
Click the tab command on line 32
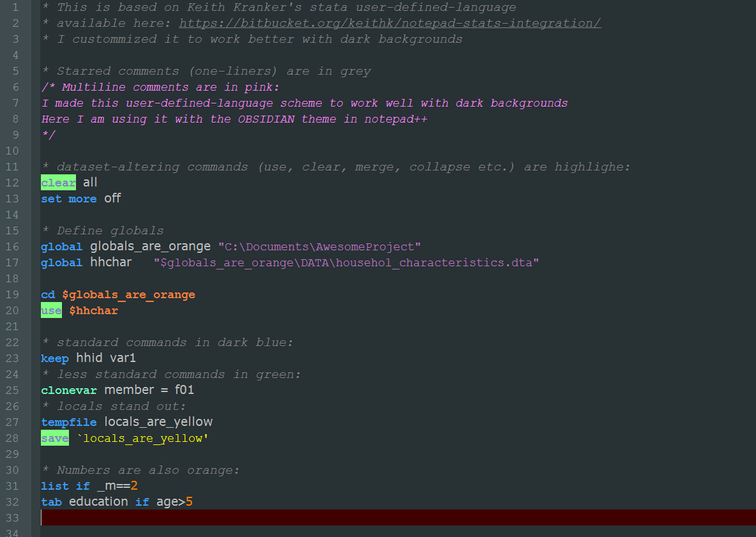[x=51, y=502]
